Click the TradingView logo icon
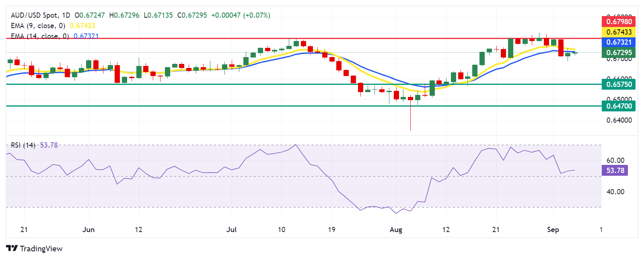The image size is (644, 259). pyautogui.click(x=12, y=249)
